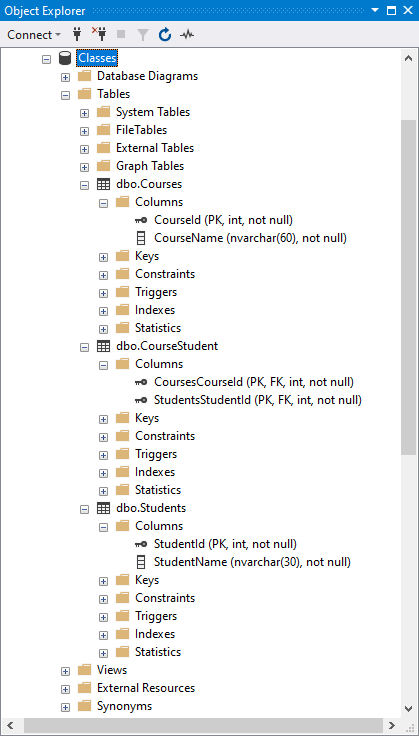Select the StudentName nvarchar(30) column
Viewport: 419px width, 736px height.
252,562
